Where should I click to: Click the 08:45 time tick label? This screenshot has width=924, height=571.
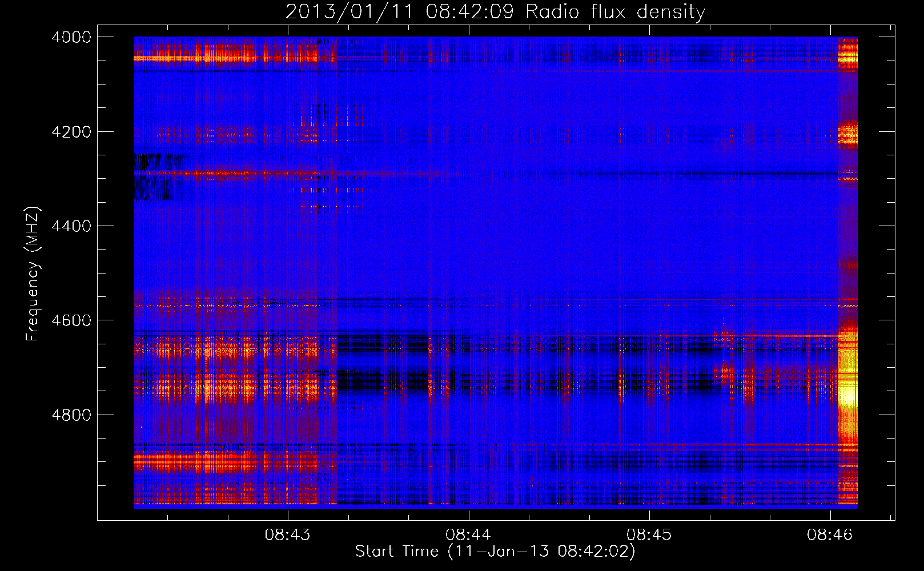point(649,534)
